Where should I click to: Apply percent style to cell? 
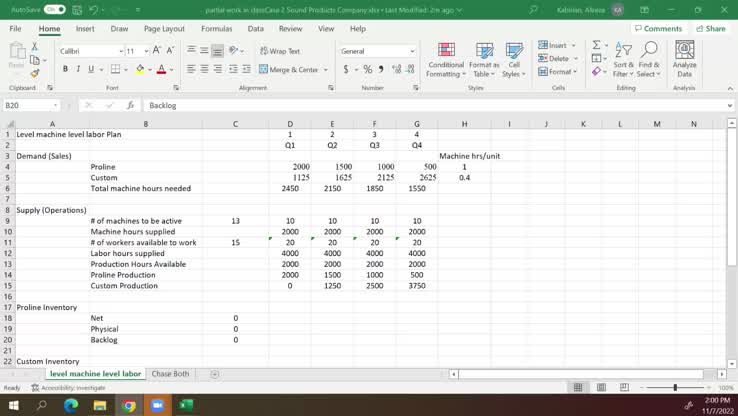367,69
